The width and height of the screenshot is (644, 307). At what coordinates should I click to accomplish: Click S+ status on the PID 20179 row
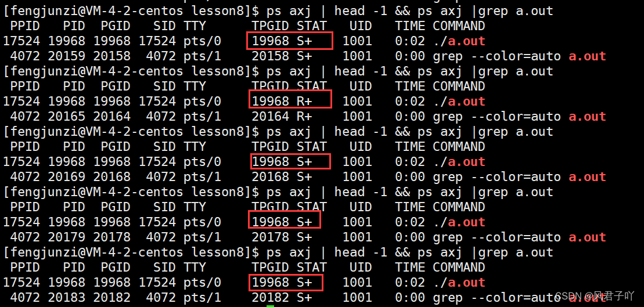click(x=304, y=237)
